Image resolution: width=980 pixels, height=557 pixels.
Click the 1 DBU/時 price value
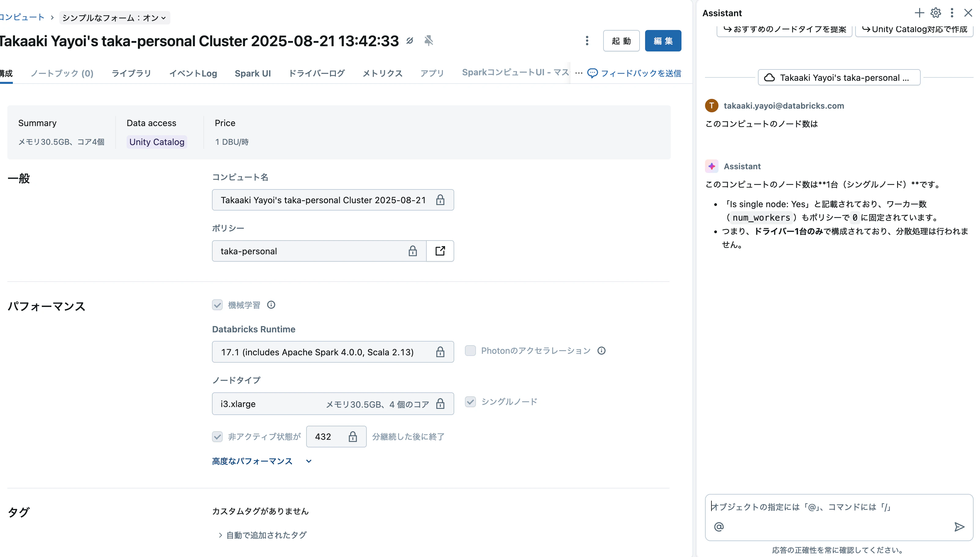(232, 142)
